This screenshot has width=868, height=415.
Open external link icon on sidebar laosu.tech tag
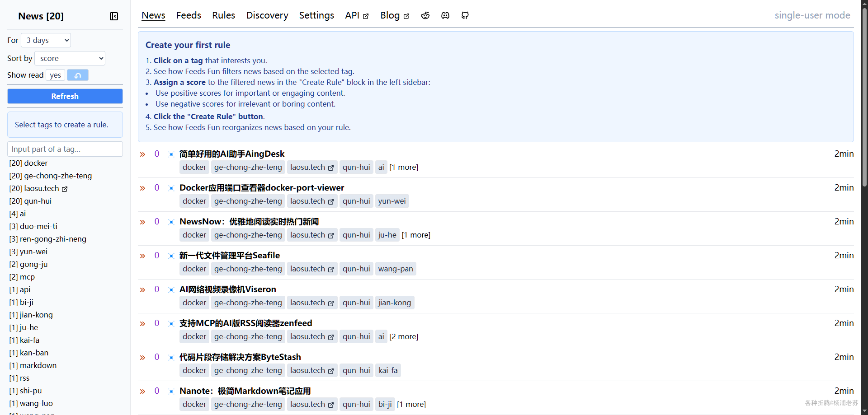[65, 189]
